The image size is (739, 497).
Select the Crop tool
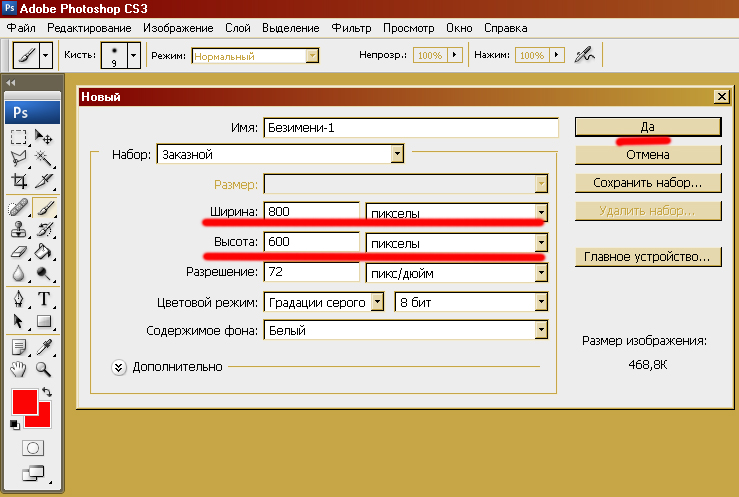[x=19, y=181]
